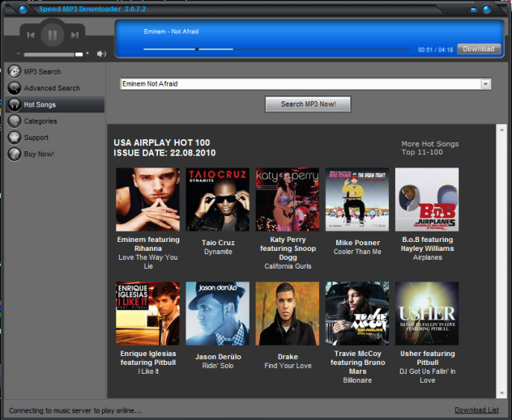Expand the search history dropdown arrow
512x420 pixels.
coord(485,84)
